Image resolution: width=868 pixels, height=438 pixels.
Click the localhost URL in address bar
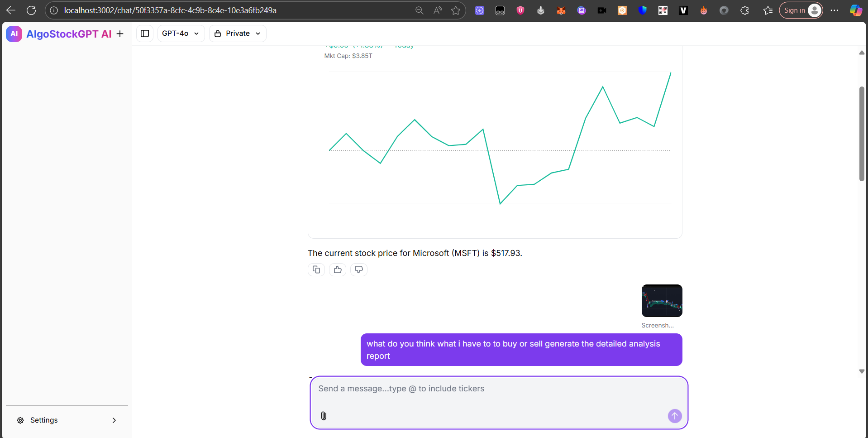(x=170, y=10)
